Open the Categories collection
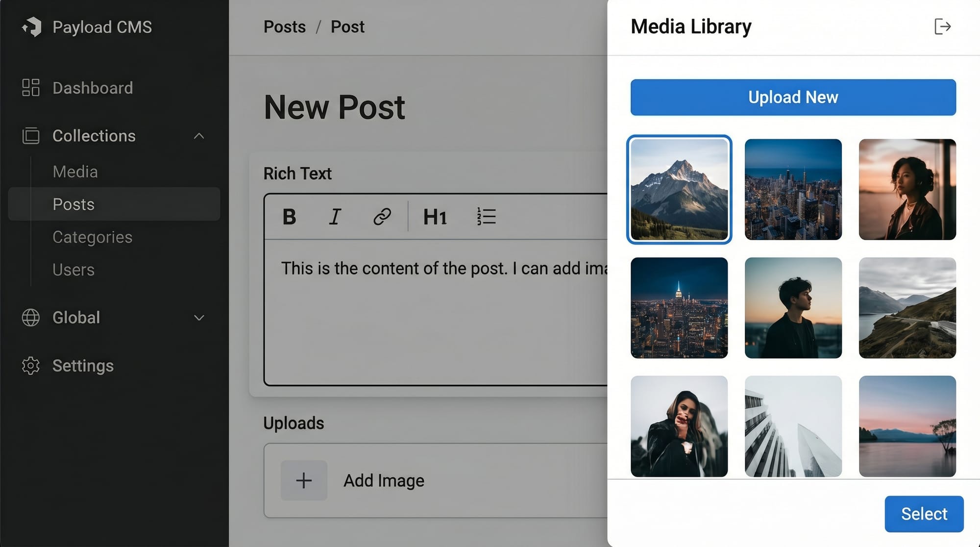980x547 pixels. [92, 237]
